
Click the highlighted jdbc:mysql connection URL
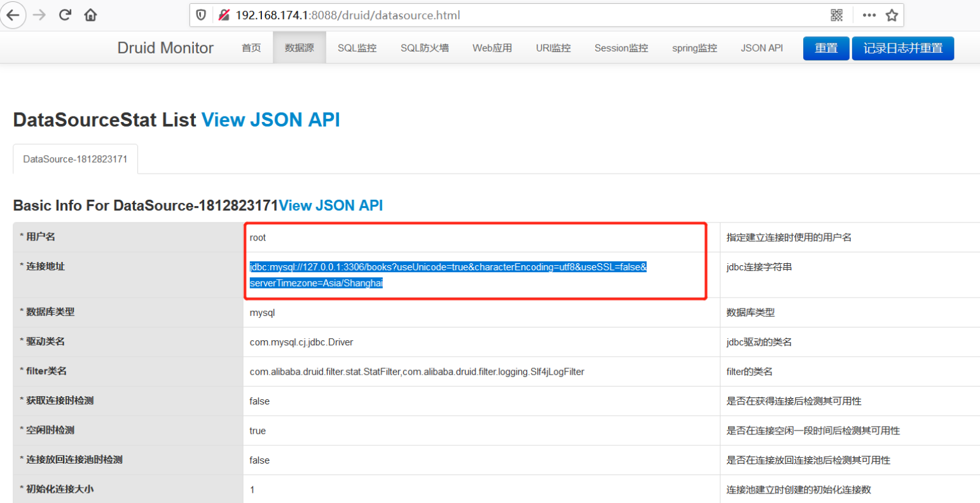point(448,275)
